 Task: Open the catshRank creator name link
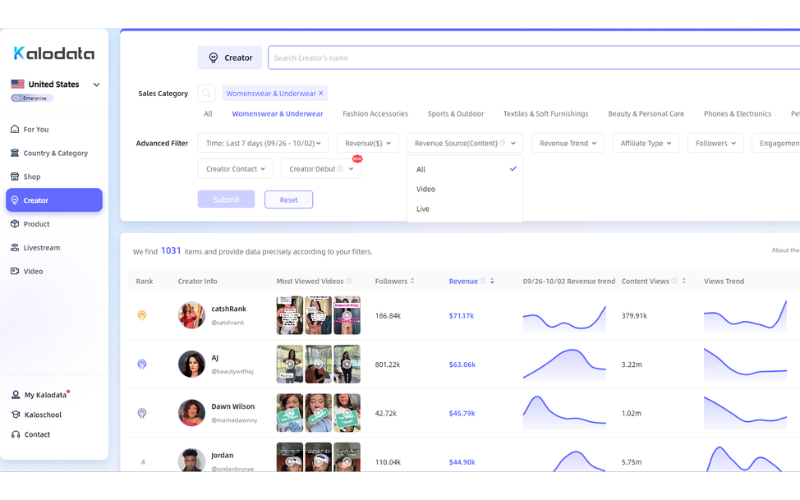(229, 309)
